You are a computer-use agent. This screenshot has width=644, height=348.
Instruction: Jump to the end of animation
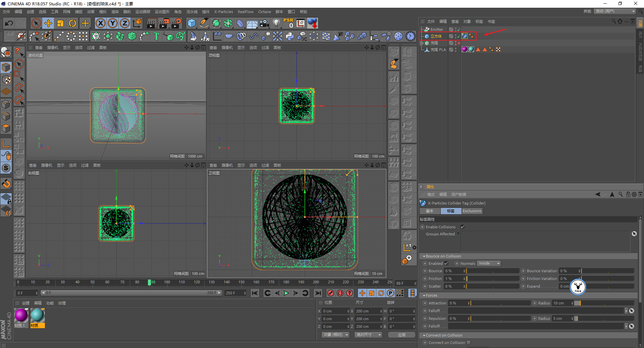pyautogui.click(x=318, y=293)
